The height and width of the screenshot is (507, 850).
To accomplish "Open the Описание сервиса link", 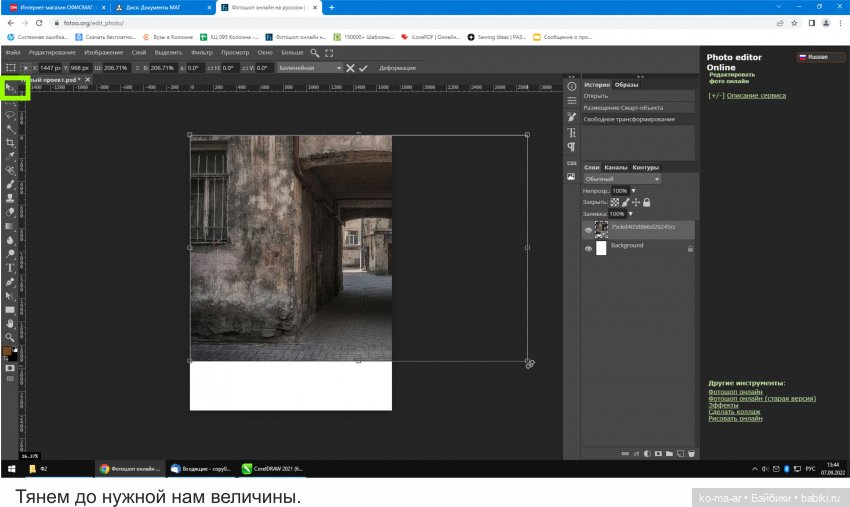I will click(756, 96).
